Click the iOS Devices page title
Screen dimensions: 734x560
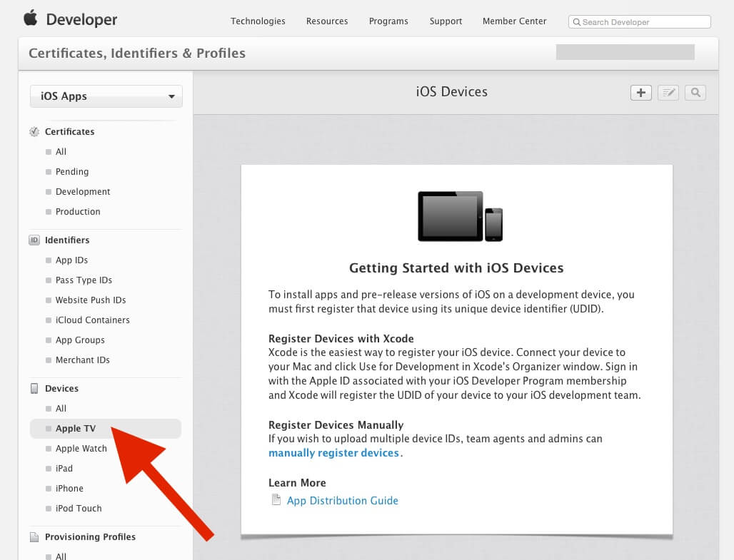[452, 92]
